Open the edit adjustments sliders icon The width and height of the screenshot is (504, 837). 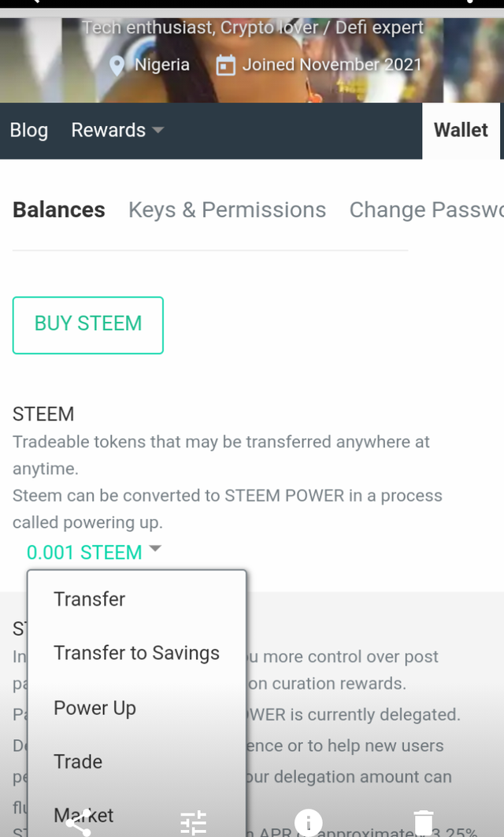coord(193,823)
